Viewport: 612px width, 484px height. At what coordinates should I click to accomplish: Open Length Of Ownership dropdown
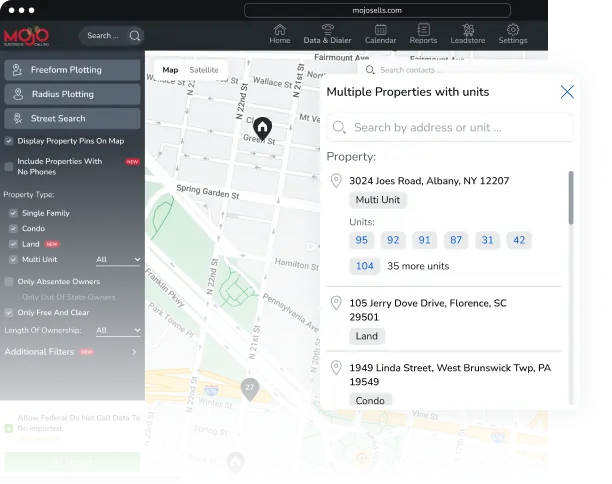click(118, 330)
